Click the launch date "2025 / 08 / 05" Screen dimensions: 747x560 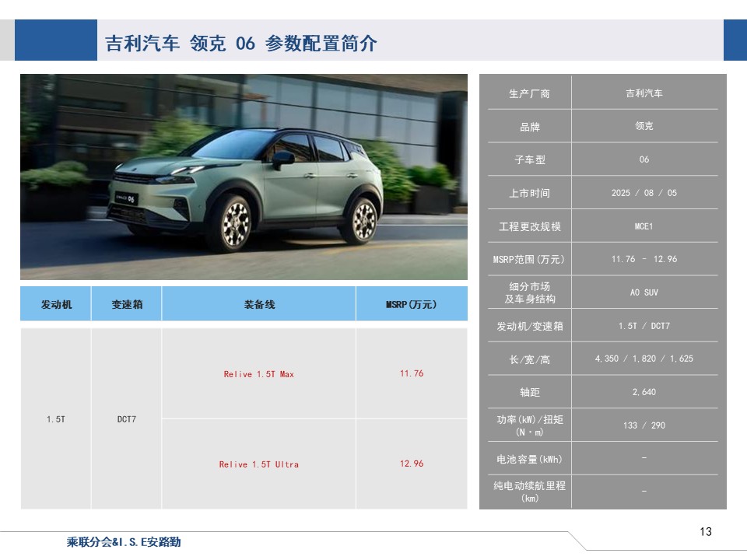coord(644,193)
